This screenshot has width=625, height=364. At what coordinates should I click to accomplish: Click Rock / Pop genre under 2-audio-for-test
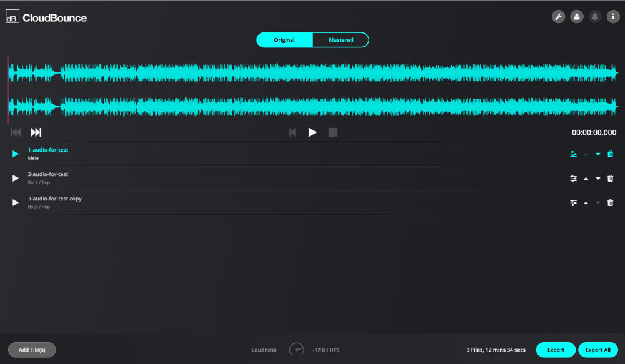[x=39, y=182]
